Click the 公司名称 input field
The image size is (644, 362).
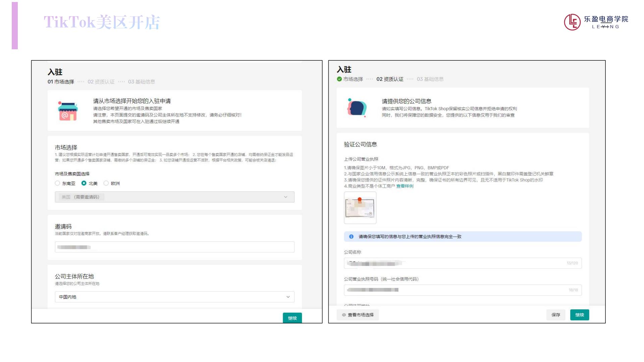tap(463, 263)
